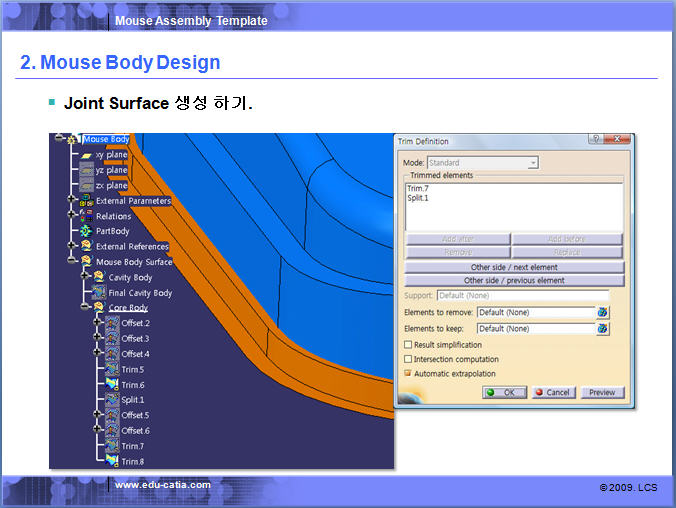Viewport: 676px width, 508px height.
Task: Click the xy plane icon in tree
Action: (86, 156)
